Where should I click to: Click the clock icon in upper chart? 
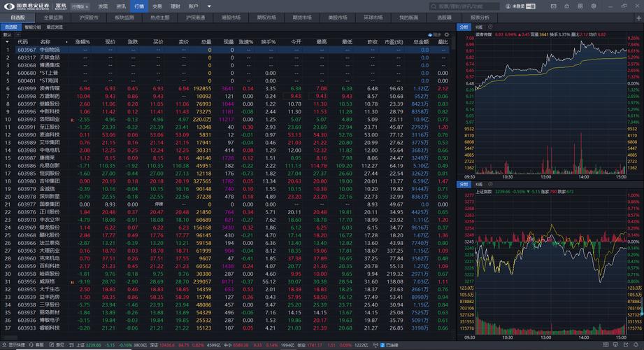pos(490,27)
